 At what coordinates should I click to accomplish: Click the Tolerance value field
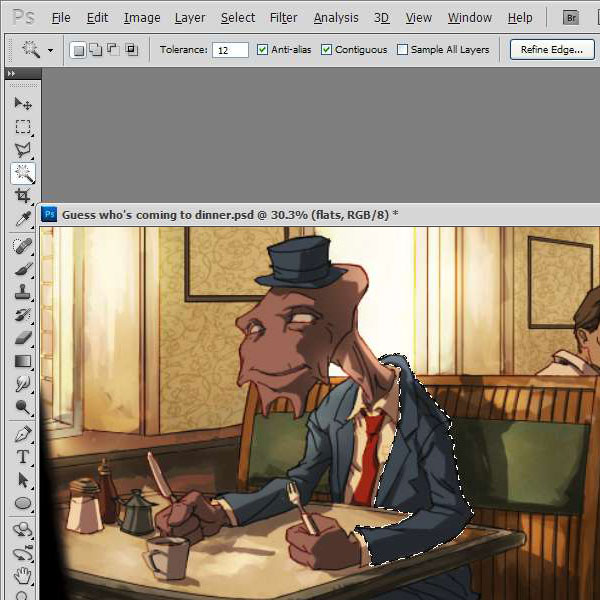click(x=230, y=50)
